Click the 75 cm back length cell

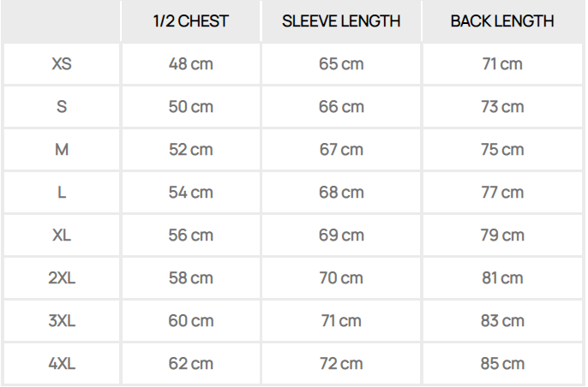coord(502,150)
